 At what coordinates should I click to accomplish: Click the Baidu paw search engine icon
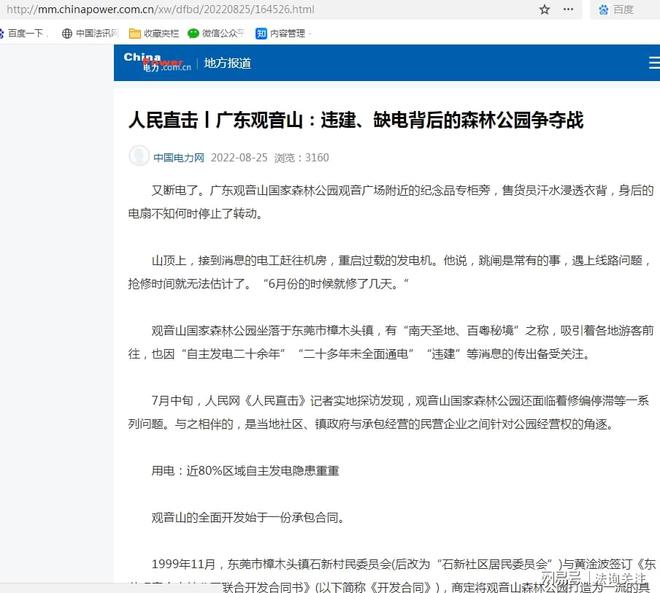(x=603, y=10)
